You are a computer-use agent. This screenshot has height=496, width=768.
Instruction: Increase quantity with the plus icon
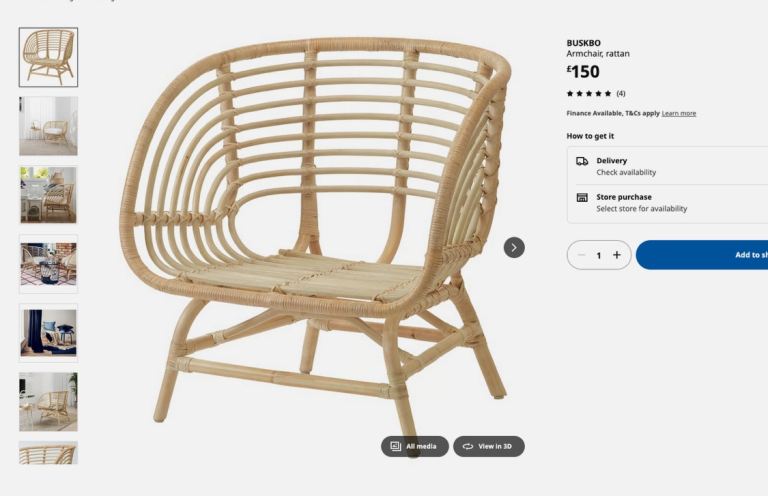pyautogui.click(x=617, y=255)
